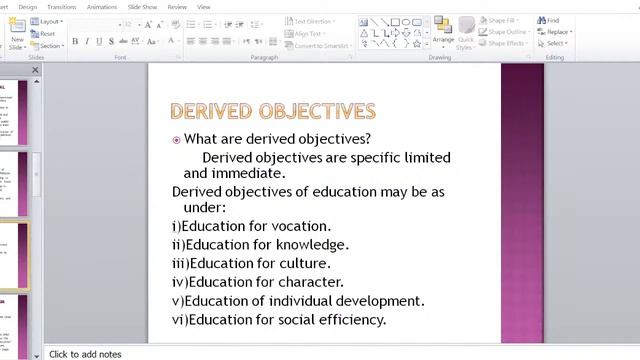Decrease list indent level
Image resolution: width=640 pixels, height=360 pixels.
tap(228, 25)
